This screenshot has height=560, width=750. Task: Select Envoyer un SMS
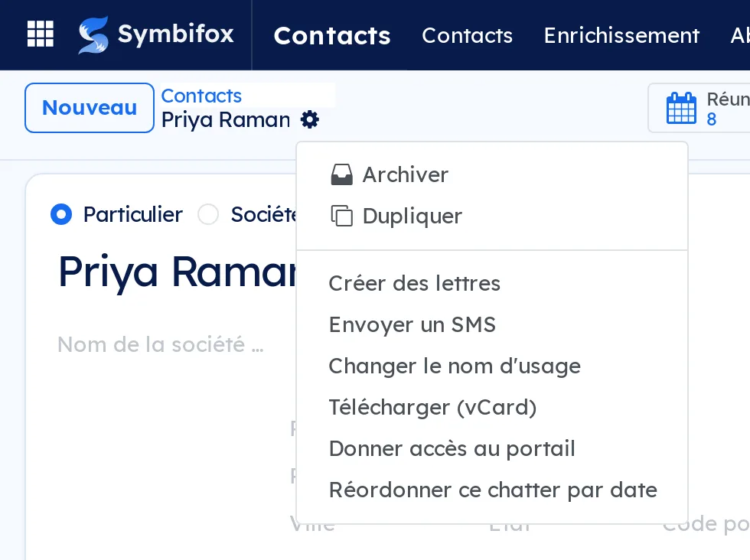point(492,324)
